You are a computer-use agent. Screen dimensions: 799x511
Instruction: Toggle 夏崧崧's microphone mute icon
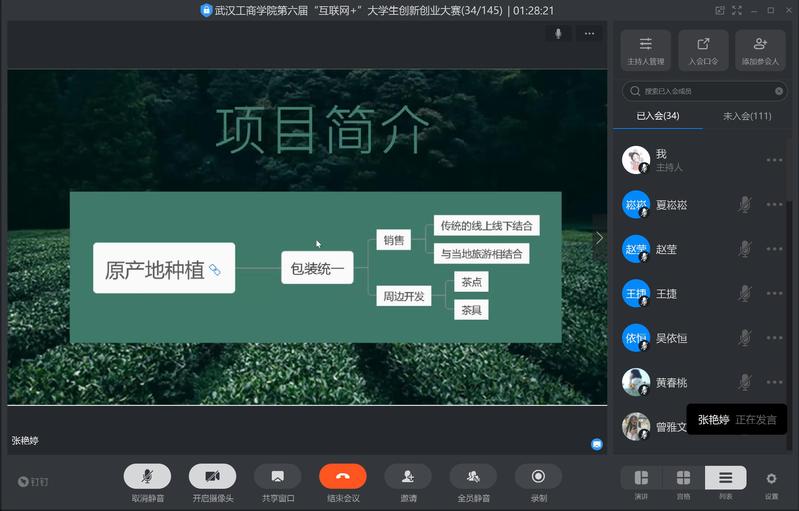pyautogui.click(x=744, y=205)
